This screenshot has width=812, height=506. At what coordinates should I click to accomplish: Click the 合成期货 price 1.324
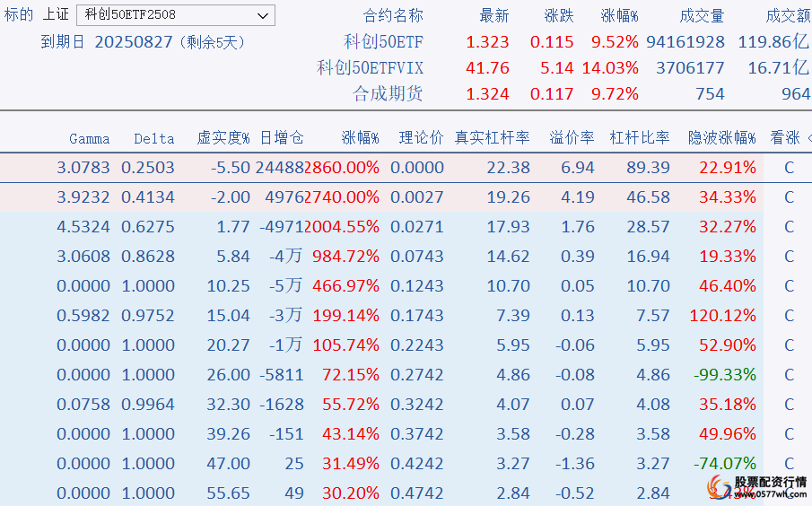point(487,93)
